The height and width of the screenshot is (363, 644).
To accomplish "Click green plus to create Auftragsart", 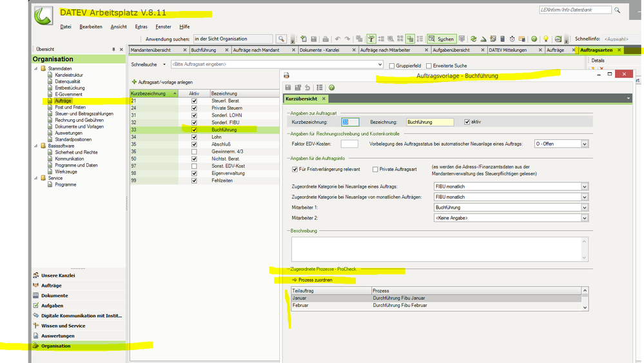I will coord(134,82).
